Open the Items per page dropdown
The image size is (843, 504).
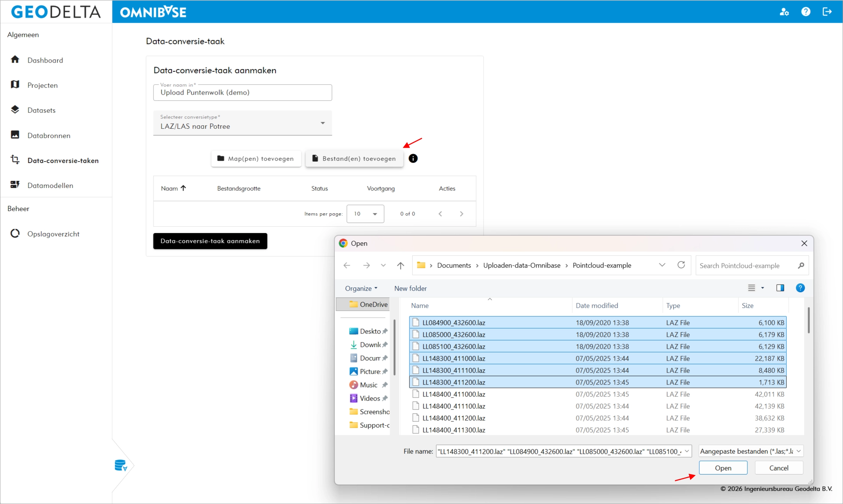pos(365,214)
